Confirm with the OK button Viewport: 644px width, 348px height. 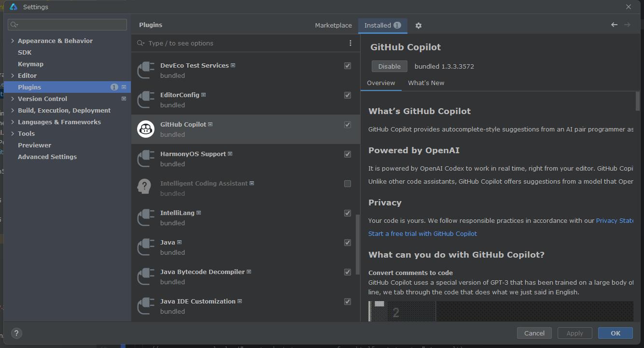[616, 333]
